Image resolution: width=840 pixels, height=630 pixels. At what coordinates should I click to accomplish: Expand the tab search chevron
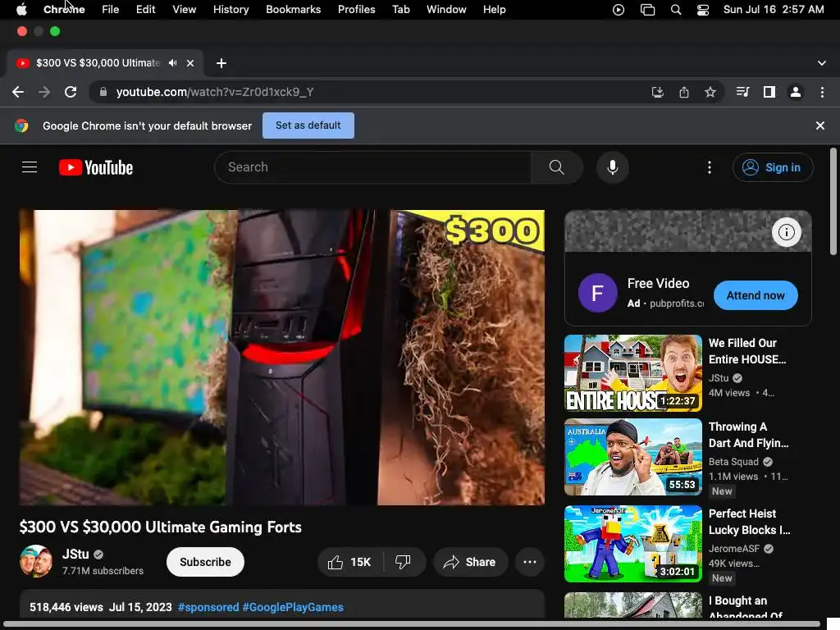point(822,63)
